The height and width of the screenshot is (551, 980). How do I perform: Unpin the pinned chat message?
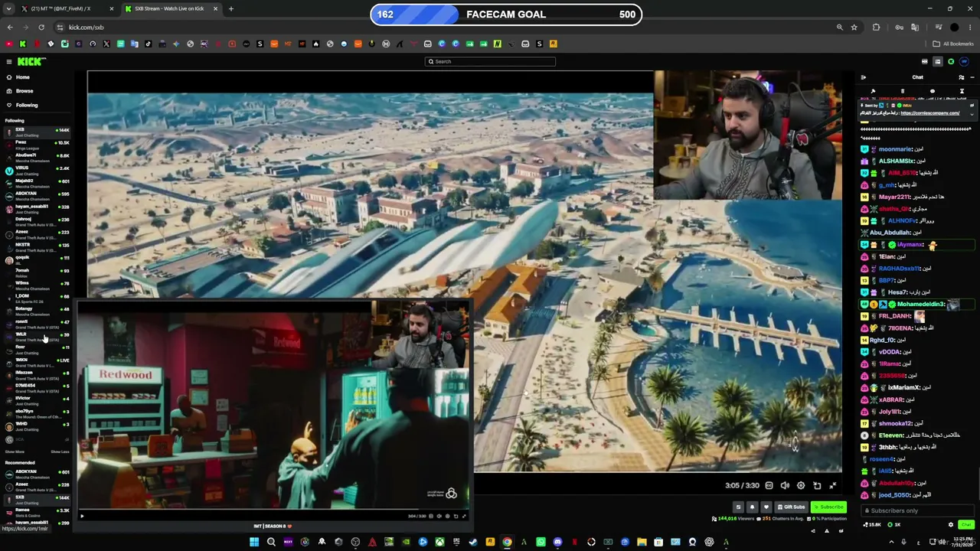[972, 105]
